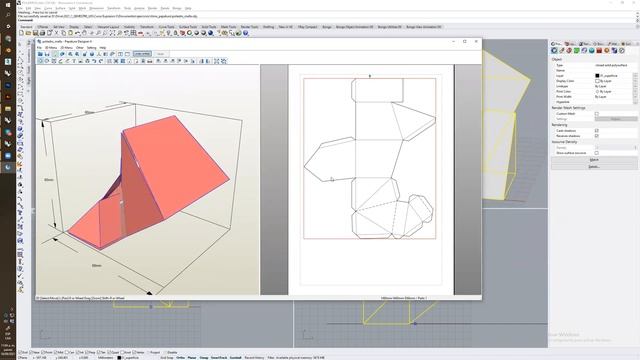Click the black Layer color swatch in Properties

tap(597, 76)
